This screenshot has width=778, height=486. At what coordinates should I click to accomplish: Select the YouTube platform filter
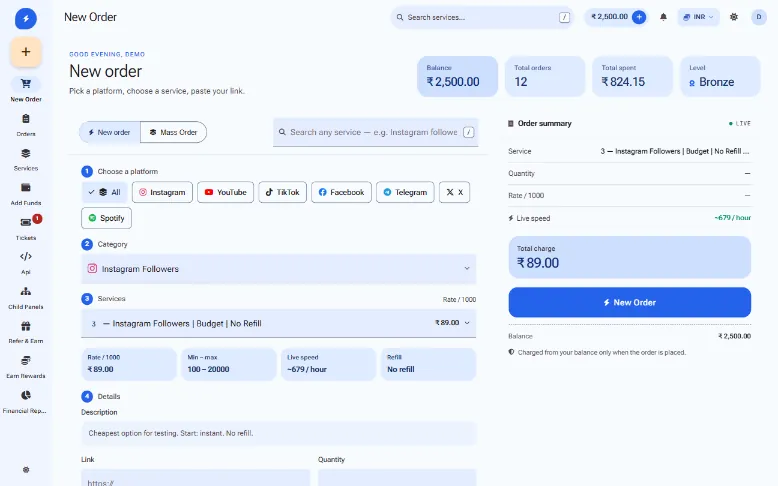tap(225, 192)
